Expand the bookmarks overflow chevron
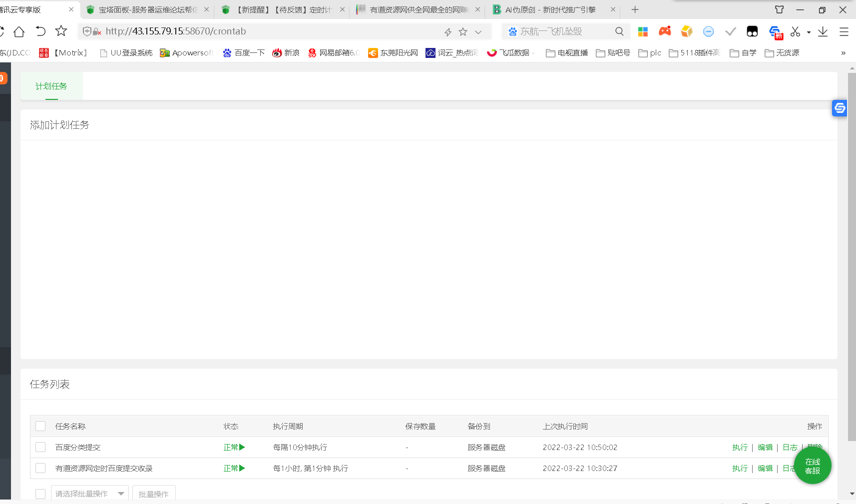This screenshot has width=856, height=504. 844,53
